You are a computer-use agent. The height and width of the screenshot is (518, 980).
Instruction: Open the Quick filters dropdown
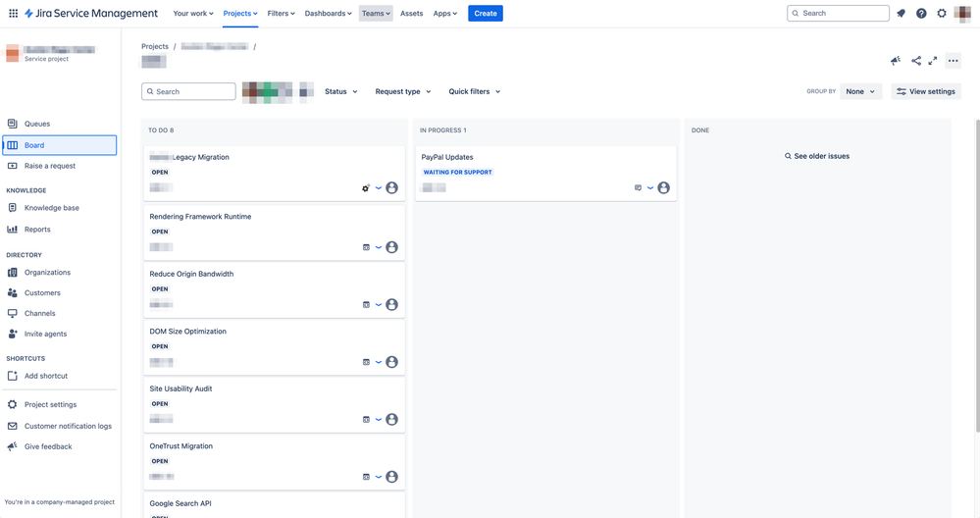click(475, 91)
